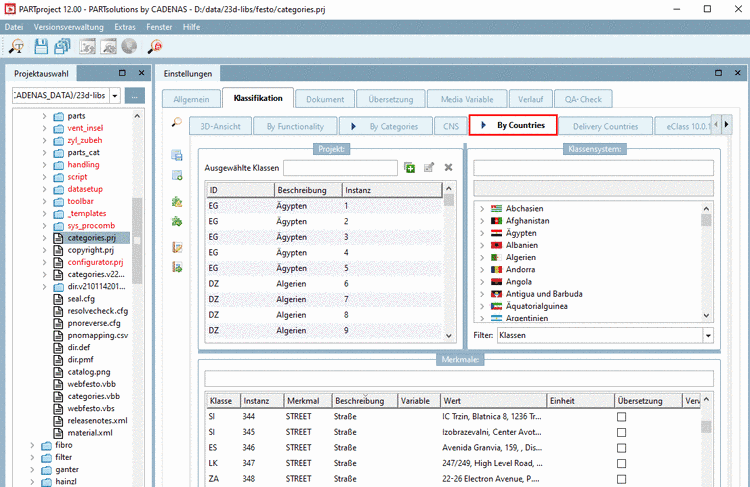Click the first toolbar search icon
The height and width of the screenshot is (487, 750).
[x=17, y=47]
